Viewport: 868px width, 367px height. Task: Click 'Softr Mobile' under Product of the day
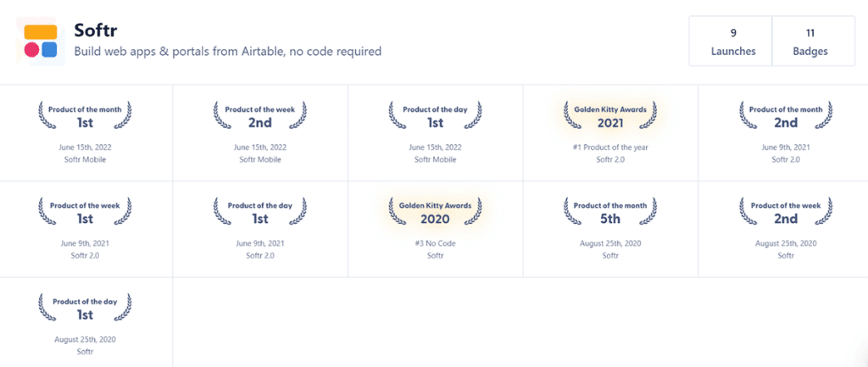click(436, 159)
